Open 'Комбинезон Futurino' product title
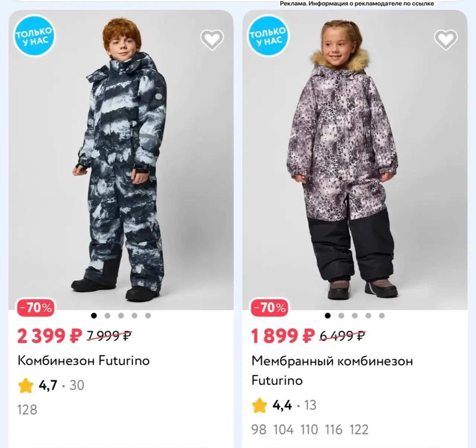 [84, 361]
